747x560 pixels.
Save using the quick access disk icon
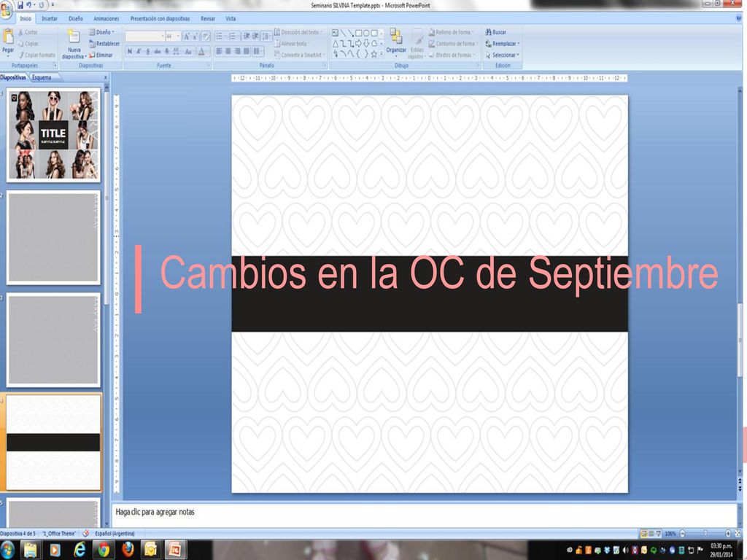tap(20, 5)
